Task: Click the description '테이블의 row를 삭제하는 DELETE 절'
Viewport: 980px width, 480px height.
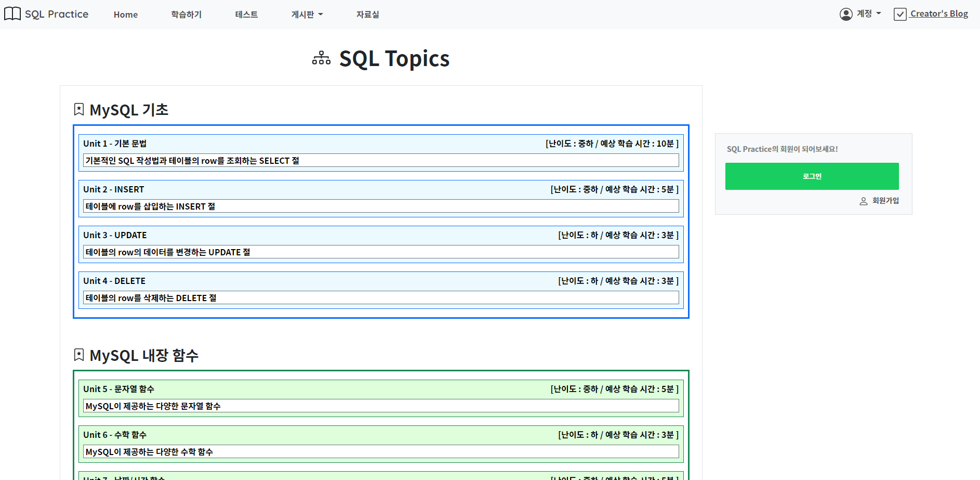Action: point(381,297)
